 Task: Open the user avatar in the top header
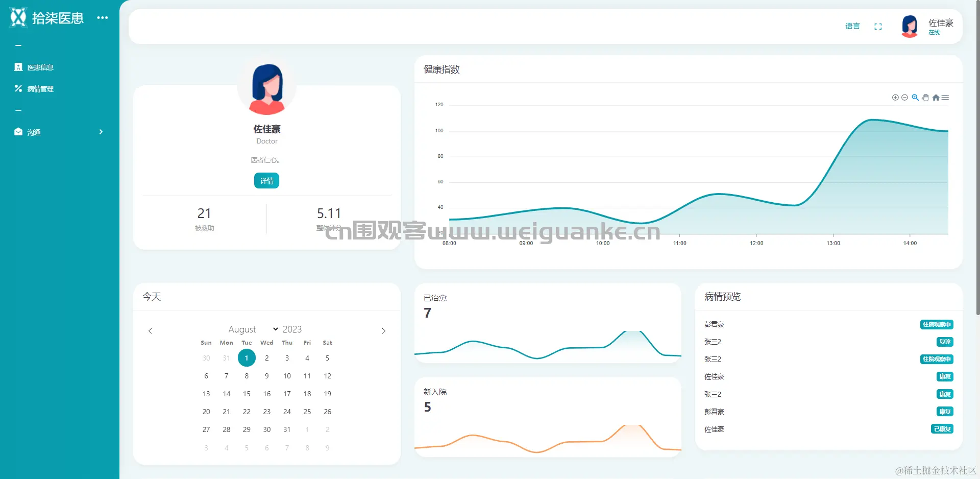coord(910,26)
